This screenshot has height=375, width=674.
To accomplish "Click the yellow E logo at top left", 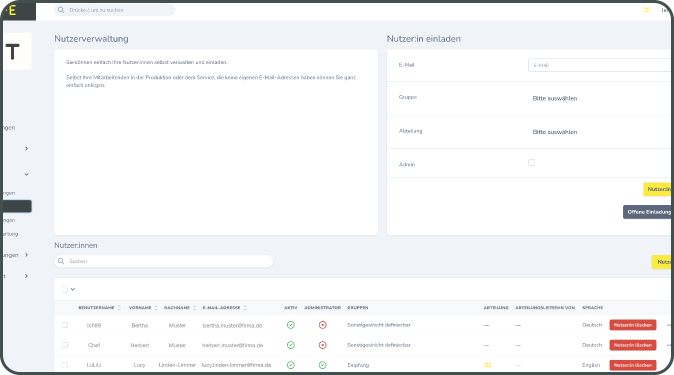I will [12, 10].
